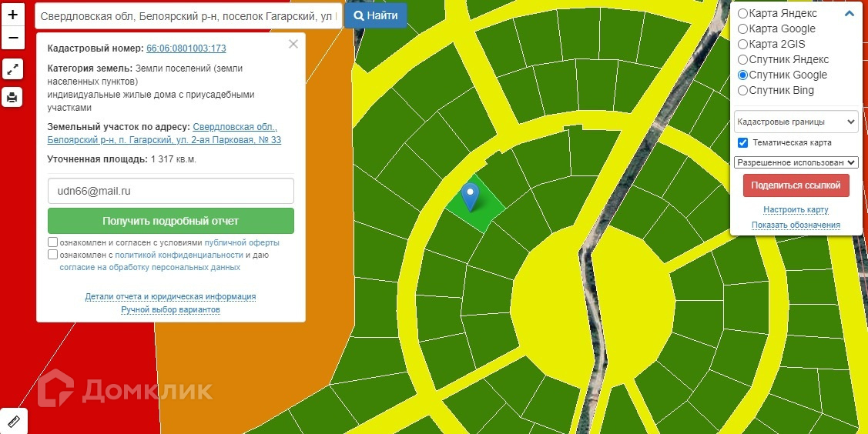This screenshot has width=868, height=434.
Task: Click the Найти search button
Action: 375,15
